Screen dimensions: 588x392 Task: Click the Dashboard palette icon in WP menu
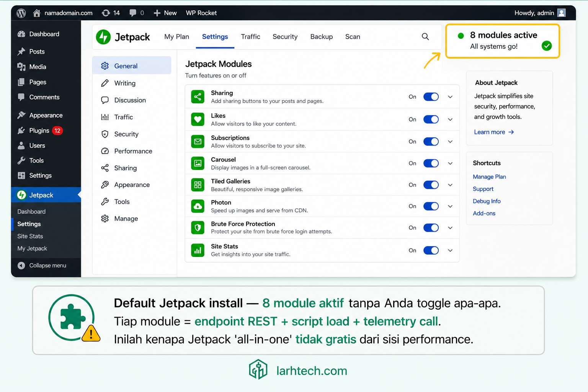click(21, 34)
